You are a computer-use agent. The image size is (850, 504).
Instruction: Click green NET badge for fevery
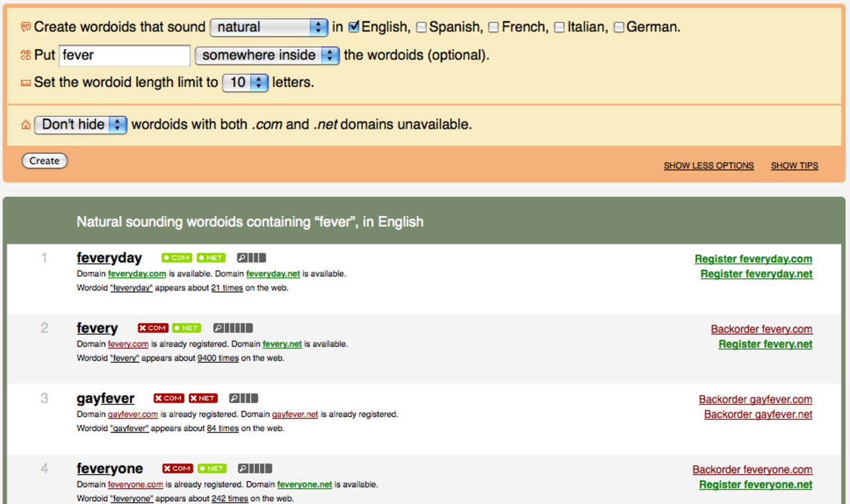tap(187, 328)
